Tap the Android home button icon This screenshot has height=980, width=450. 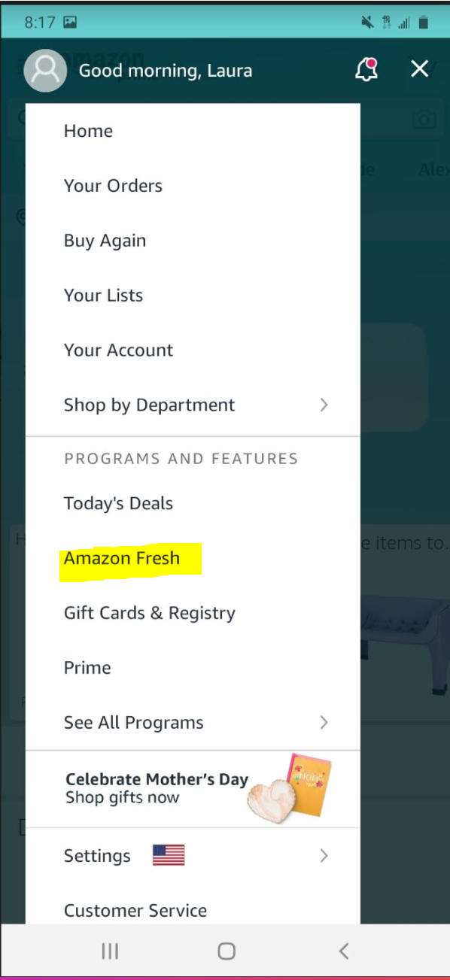click(227, 951)
